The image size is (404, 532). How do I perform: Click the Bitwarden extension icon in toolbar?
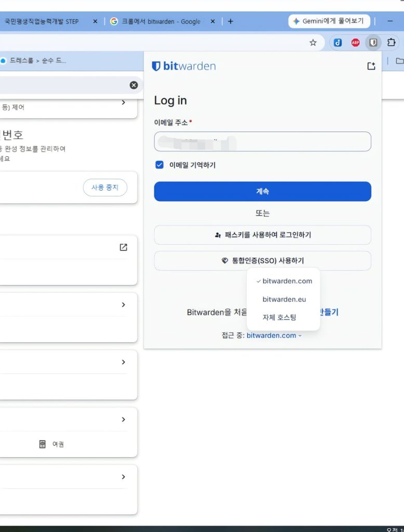(373, 43)
